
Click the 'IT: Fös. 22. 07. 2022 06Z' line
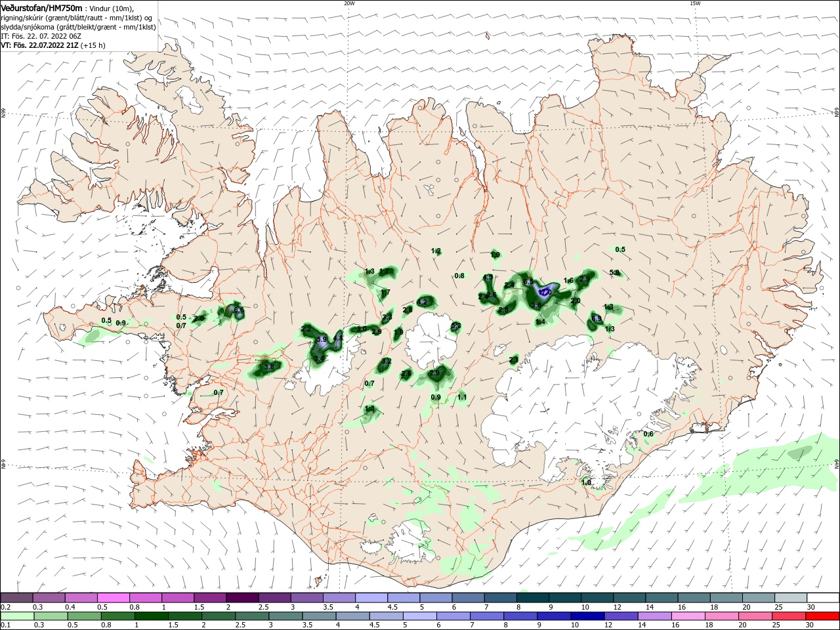coord(41,36)
